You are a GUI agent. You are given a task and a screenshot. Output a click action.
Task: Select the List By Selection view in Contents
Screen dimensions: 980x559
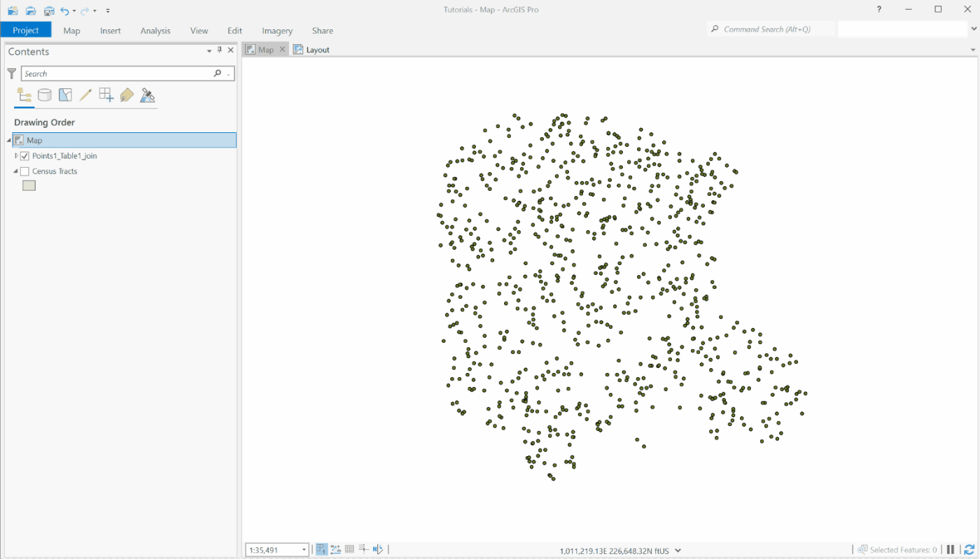(65, 94)
